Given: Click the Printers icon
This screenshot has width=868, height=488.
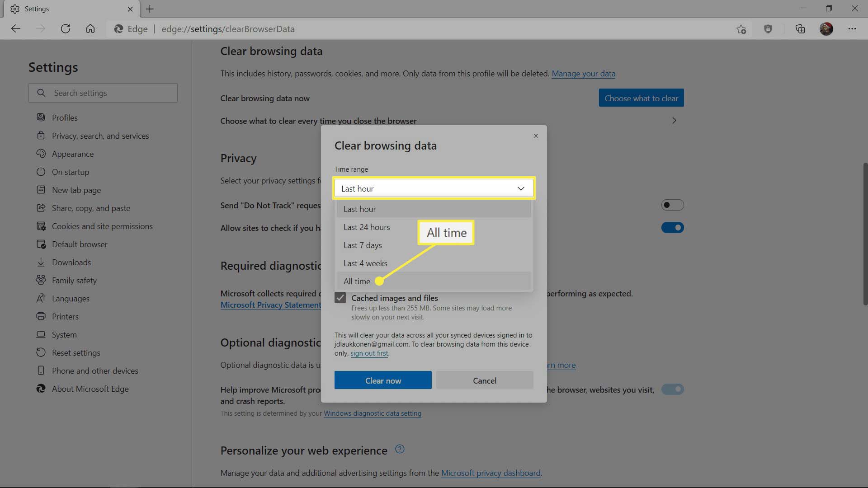Looking at the screenshot, I should coord(41,316).
